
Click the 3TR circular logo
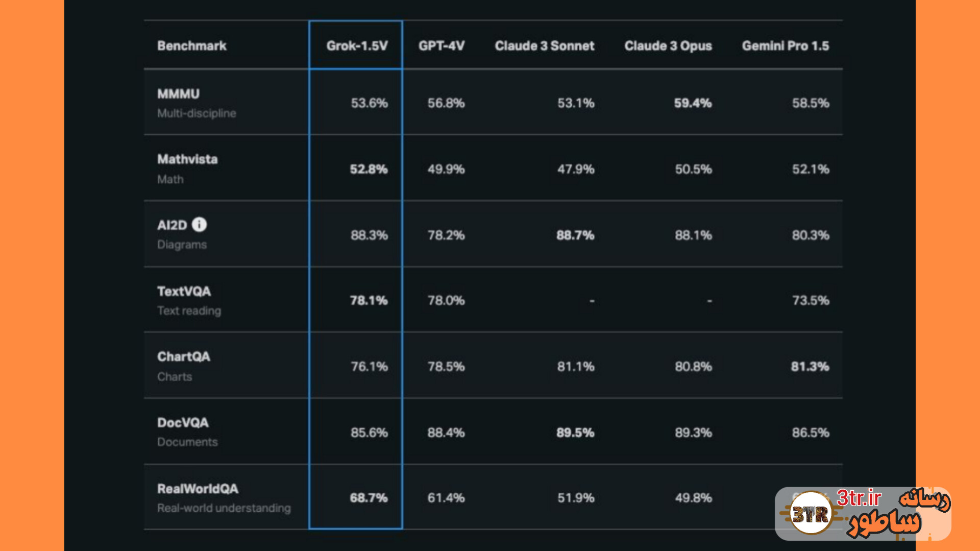coord(811,513)
